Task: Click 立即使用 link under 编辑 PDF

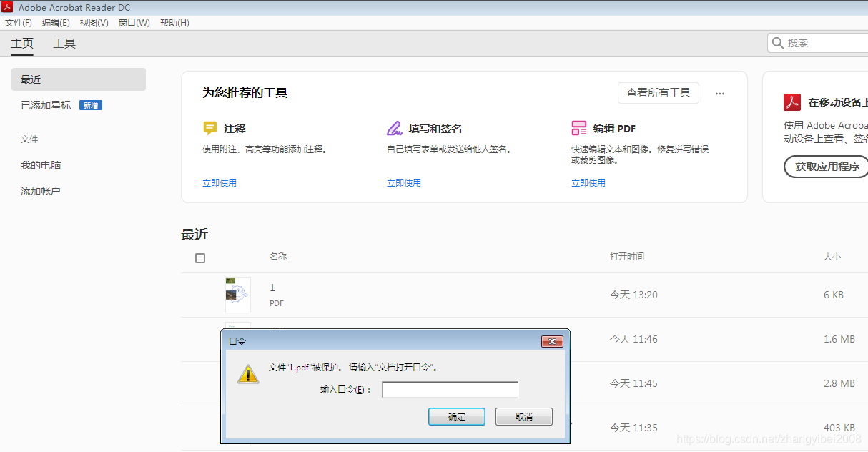Action: (x=588, y=183)
